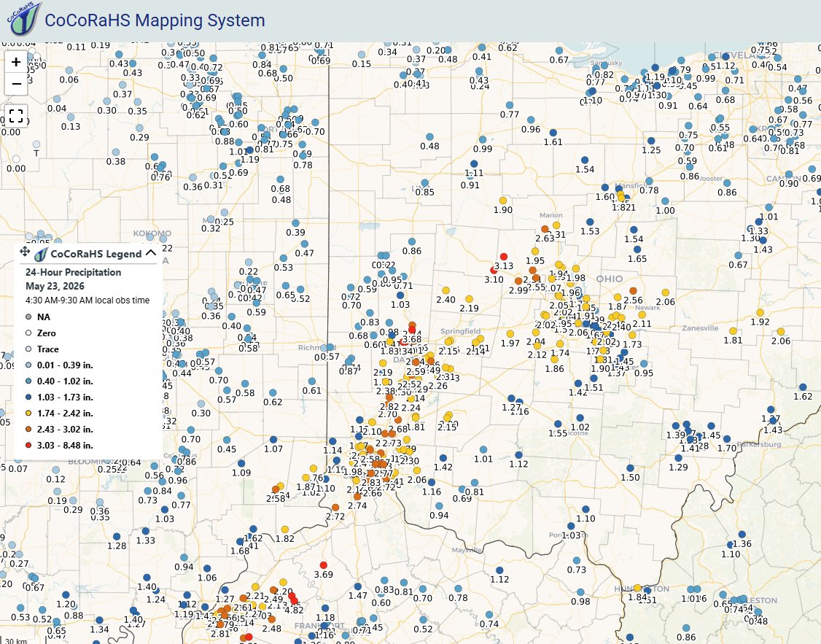The image size is (821, 644).
Task: Click the yellow 1.90 station marker
Action: (502, 201)
